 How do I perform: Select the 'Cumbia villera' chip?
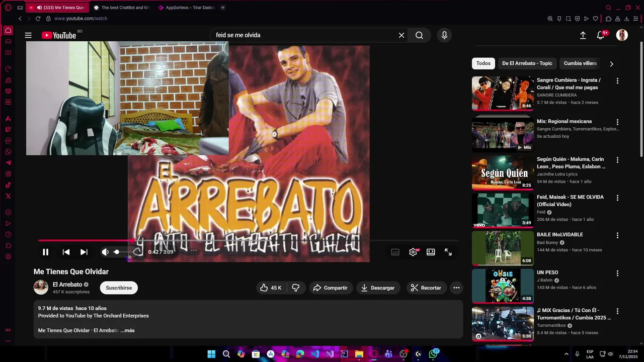[580, 63]
